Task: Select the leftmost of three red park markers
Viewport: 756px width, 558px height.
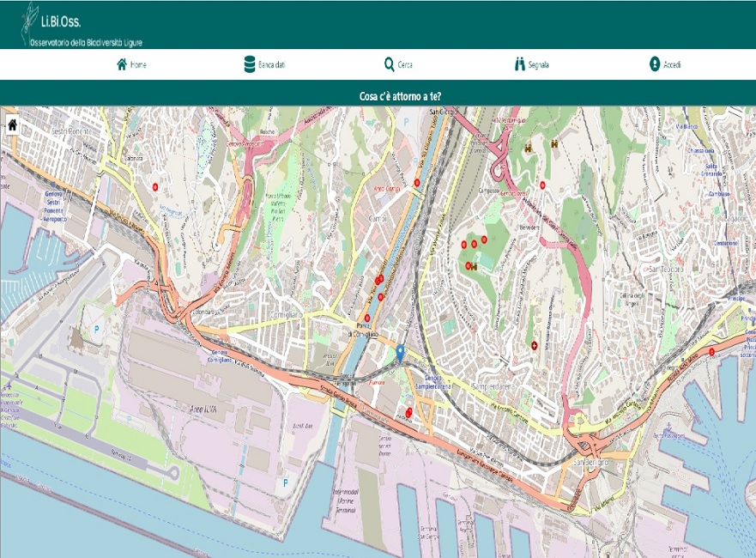Action: (464, 245)
